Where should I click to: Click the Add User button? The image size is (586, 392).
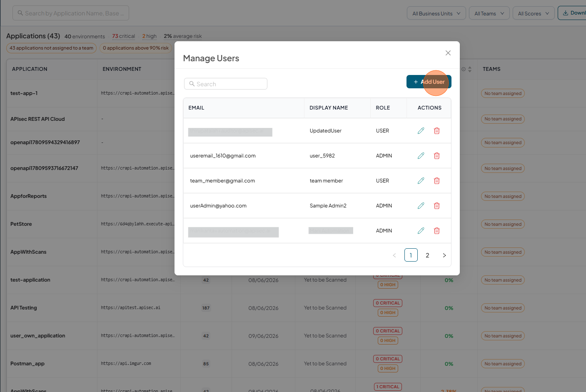pos(429,82)
